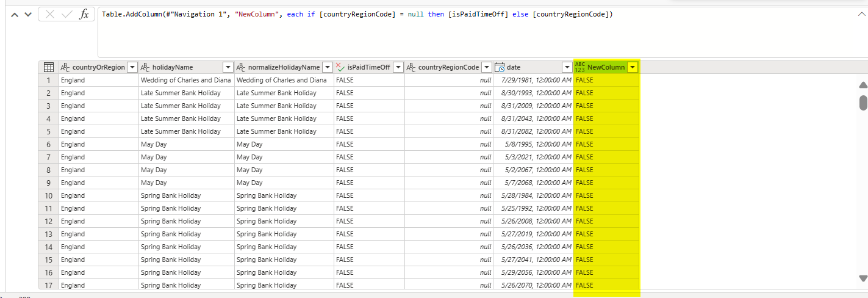Go to next step with down chevron
Viewport: 868px width, 298px height.
tap(27, 14)
